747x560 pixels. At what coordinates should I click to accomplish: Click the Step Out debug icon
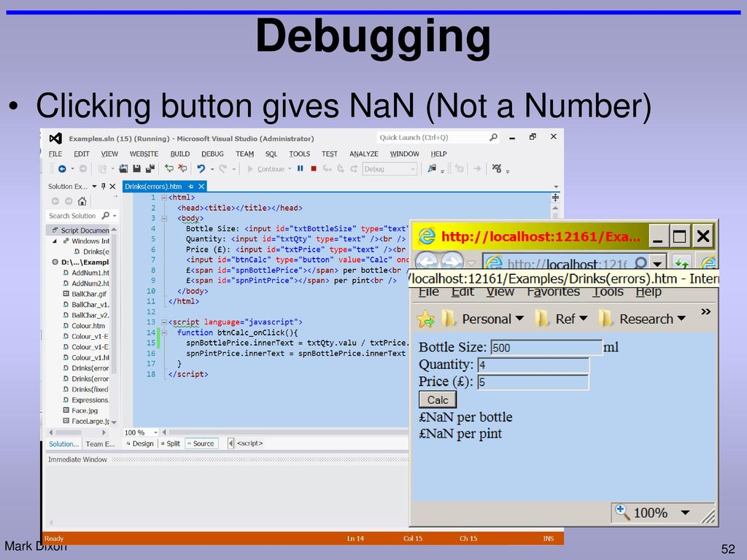point(354,168)
